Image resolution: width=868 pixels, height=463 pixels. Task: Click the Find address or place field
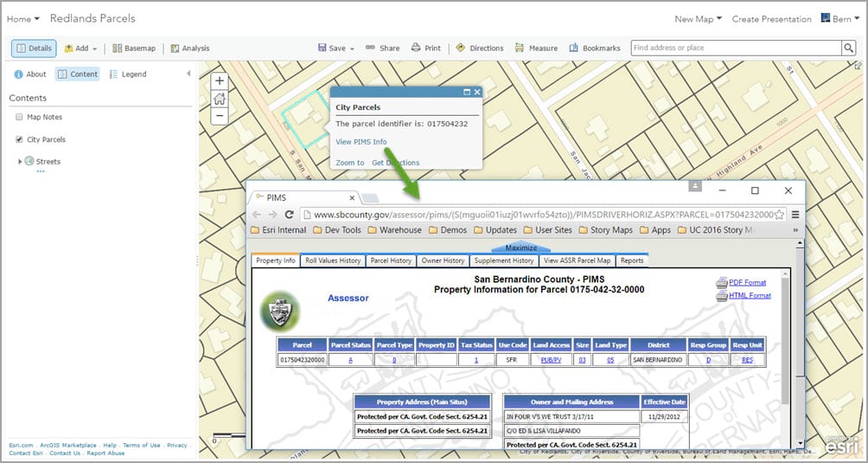(x=737, y=48)
